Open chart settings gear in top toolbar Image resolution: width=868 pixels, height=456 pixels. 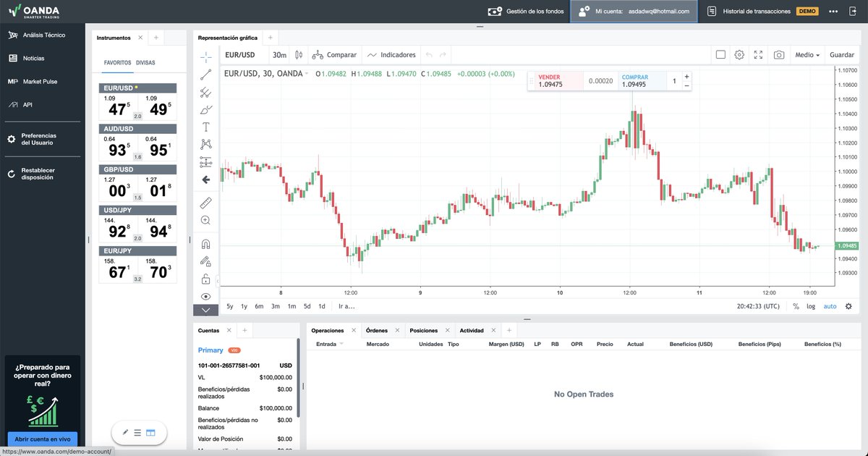[x=739, y=55]
